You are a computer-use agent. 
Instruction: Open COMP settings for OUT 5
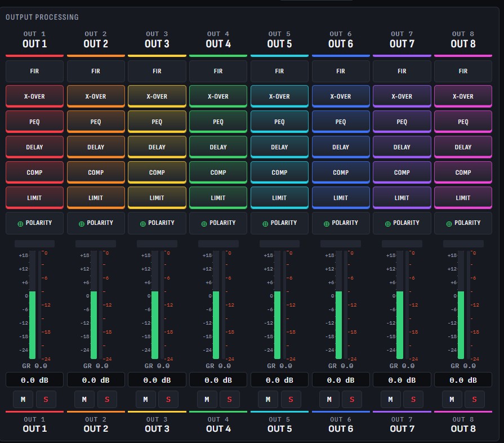click(x=279, y=172)
